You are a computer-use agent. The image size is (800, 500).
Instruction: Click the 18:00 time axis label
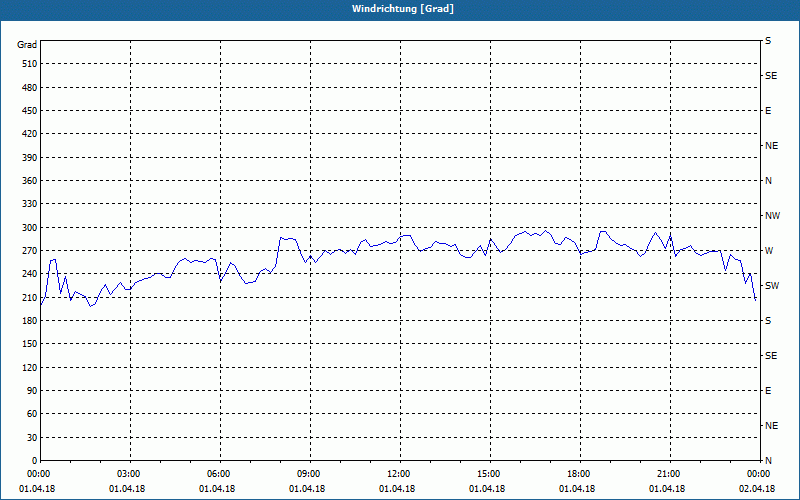pos(578,474)
